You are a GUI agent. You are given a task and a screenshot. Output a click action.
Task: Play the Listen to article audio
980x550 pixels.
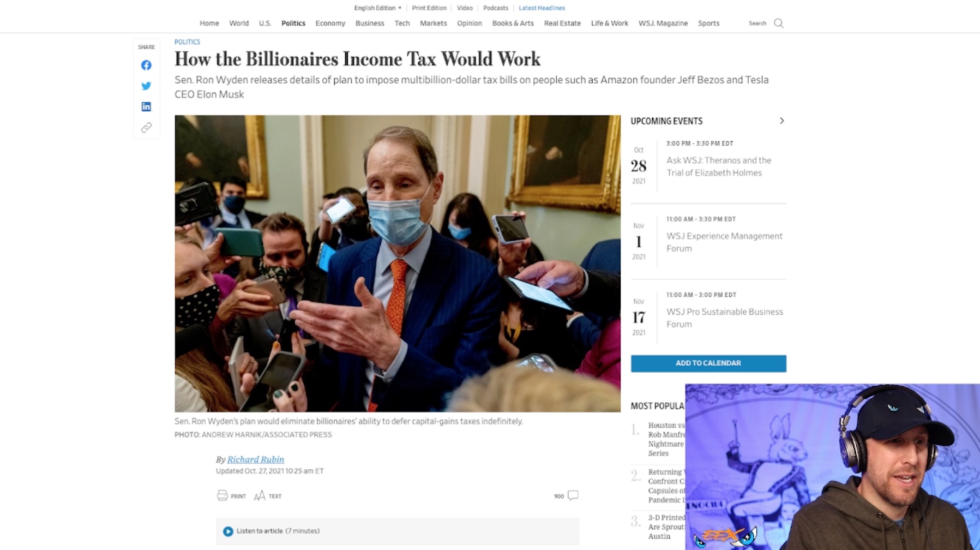click(228, 531)
